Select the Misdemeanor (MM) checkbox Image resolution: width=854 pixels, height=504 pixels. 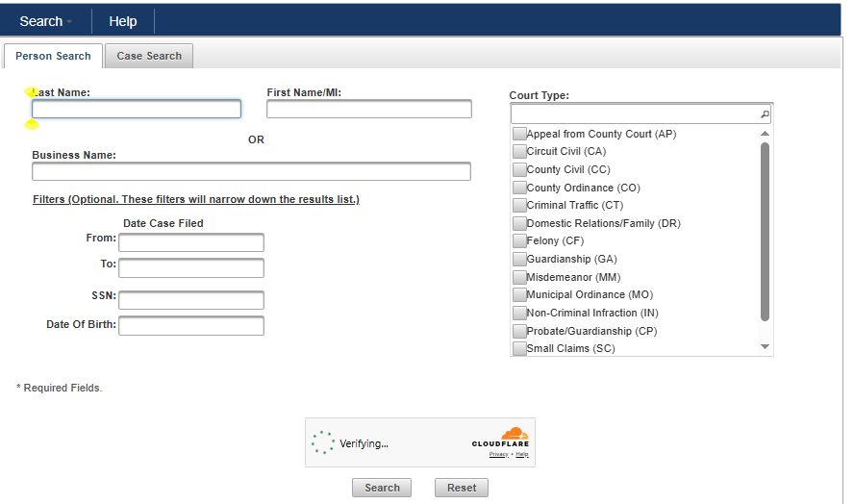pos(519,277)
